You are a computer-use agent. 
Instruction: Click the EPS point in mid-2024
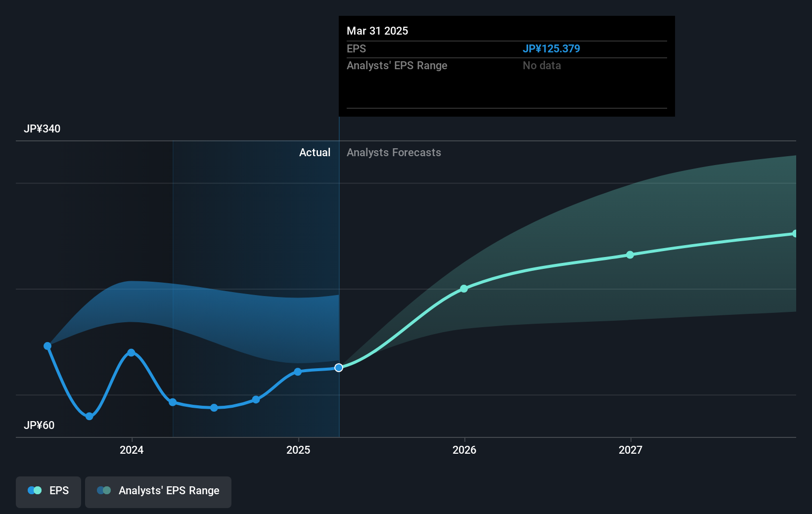tap(214, 408)
